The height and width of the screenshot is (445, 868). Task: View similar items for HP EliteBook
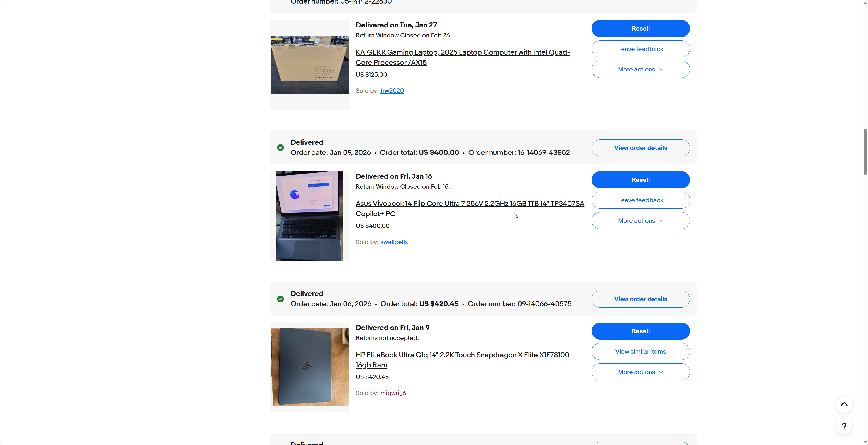coord(641,352)
